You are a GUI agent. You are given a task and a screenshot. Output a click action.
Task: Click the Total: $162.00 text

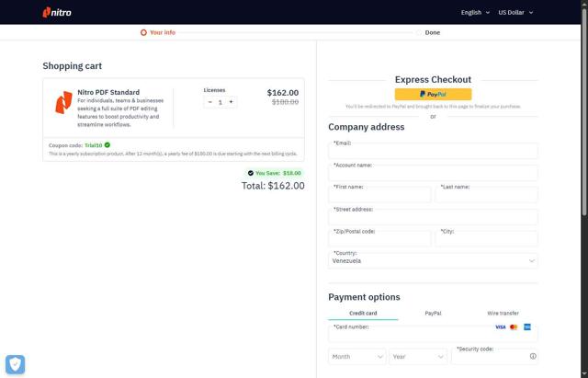pos(273,186)
